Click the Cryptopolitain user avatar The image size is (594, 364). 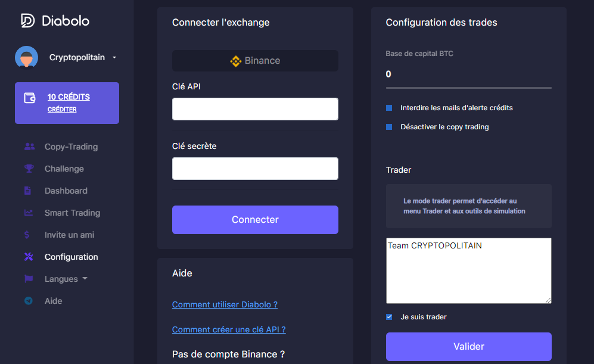27,57
